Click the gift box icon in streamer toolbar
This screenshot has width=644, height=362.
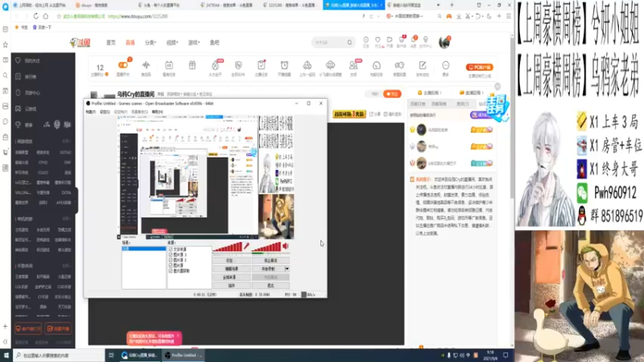pos(192,65)
